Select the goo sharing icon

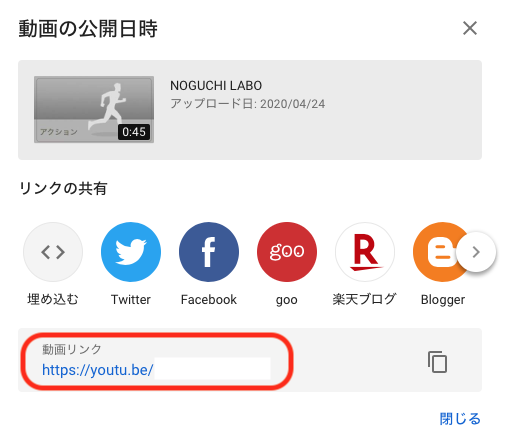click(x=287, y=252)
